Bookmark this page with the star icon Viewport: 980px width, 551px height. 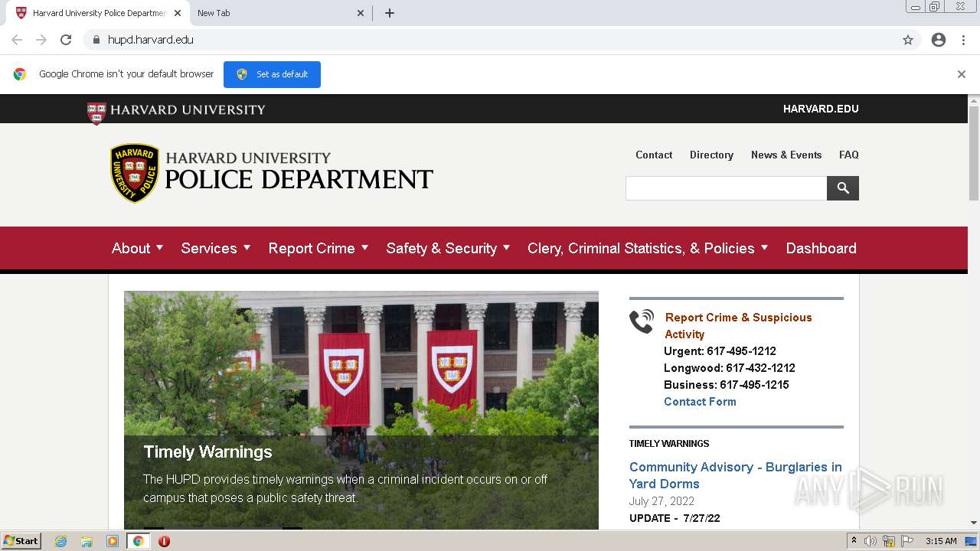pos(908,40)
